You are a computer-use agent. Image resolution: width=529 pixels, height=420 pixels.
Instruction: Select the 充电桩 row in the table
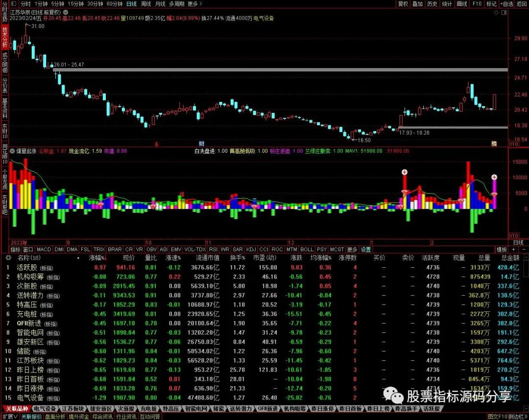pos(263,314)
